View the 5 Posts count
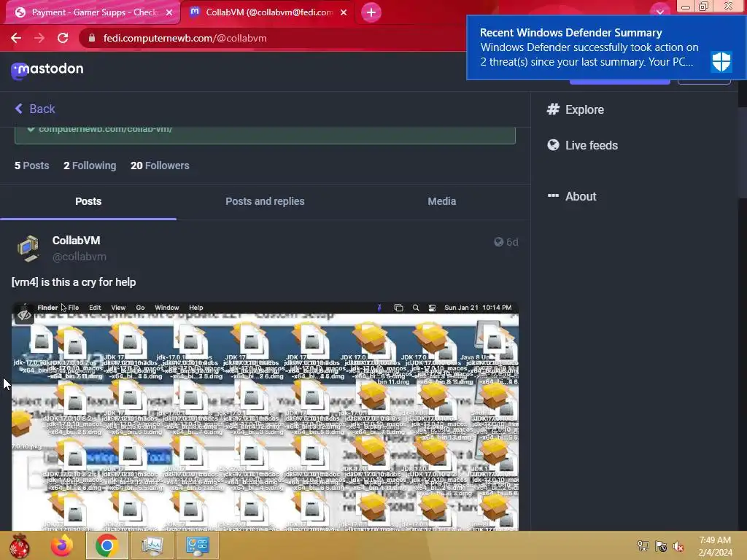747x560 pixels. [32, 166]
